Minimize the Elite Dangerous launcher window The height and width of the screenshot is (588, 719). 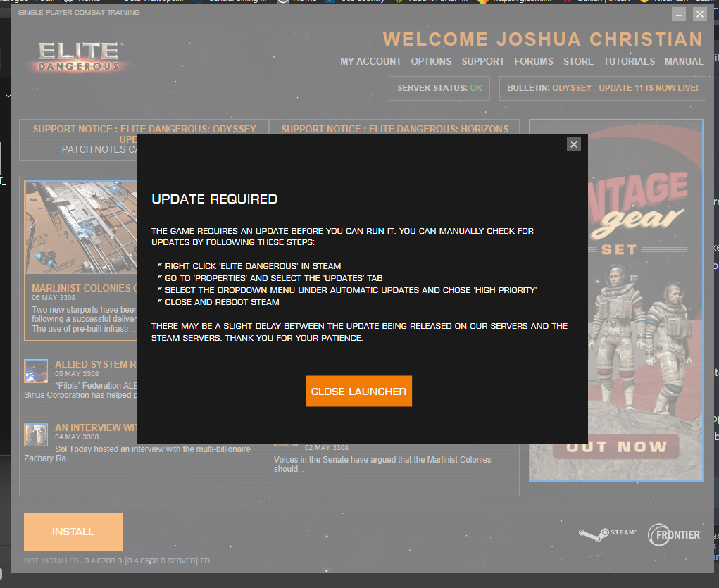679,15
